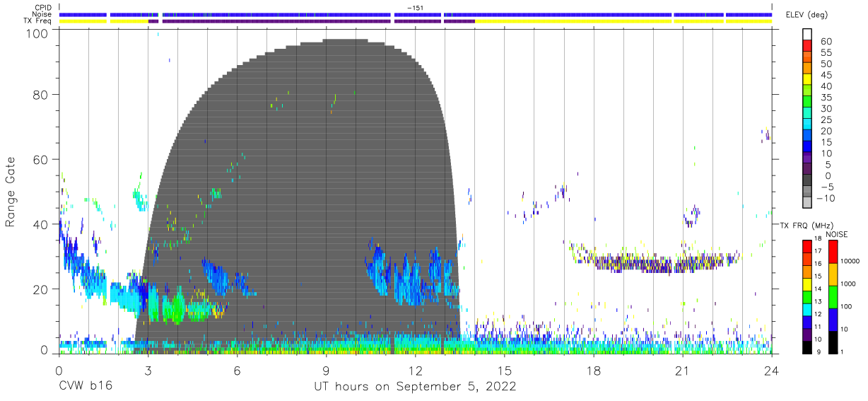The width and height of the screenshot is (868, 401).
Task: Click the 55 tick on ELEV legend
Action: (826, 53)
